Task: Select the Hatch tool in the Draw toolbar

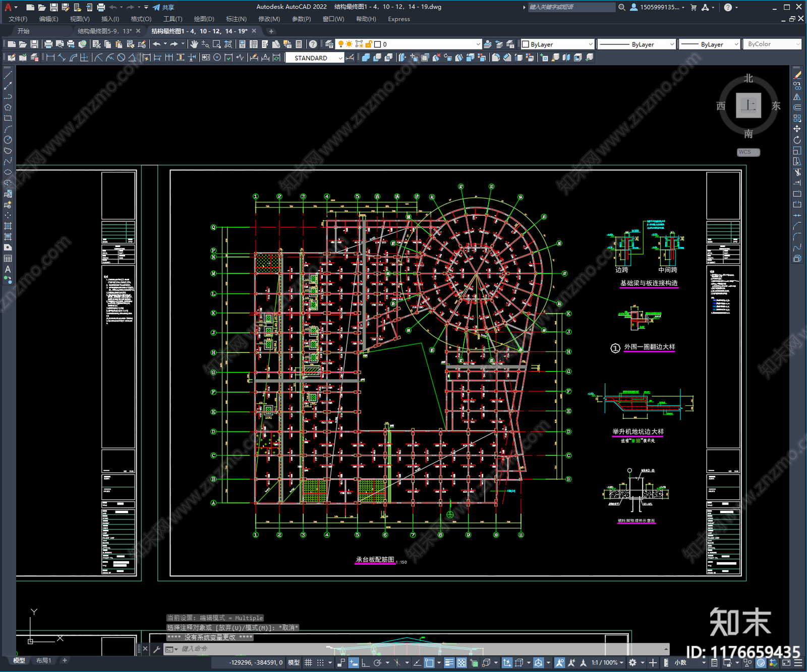Action: click(x=8, y=226)
